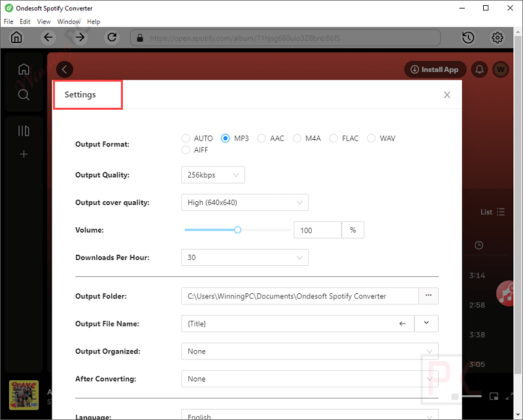523x420 pixels.
Task: Click the Spotify URL address bar
Action: pos(285,38)
